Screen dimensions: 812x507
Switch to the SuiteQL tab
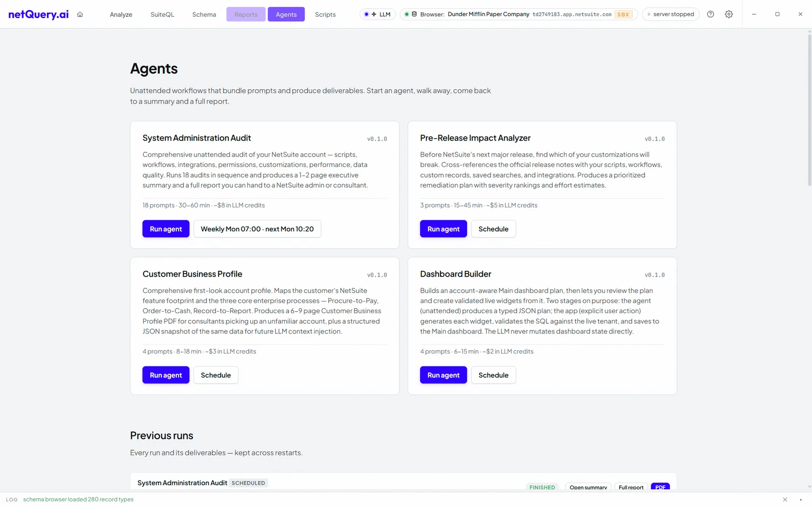tap(162, 14)
